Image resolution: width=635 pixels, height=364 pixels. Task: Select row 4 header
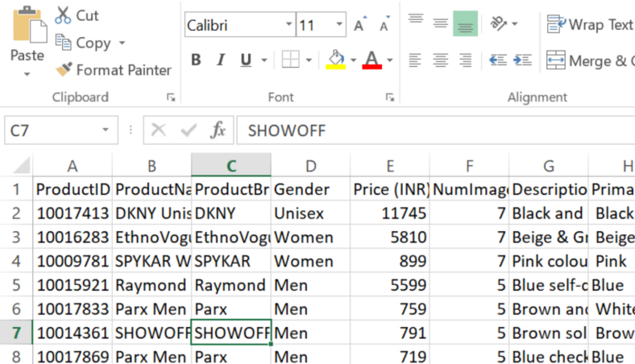click(x=16, y=261)
